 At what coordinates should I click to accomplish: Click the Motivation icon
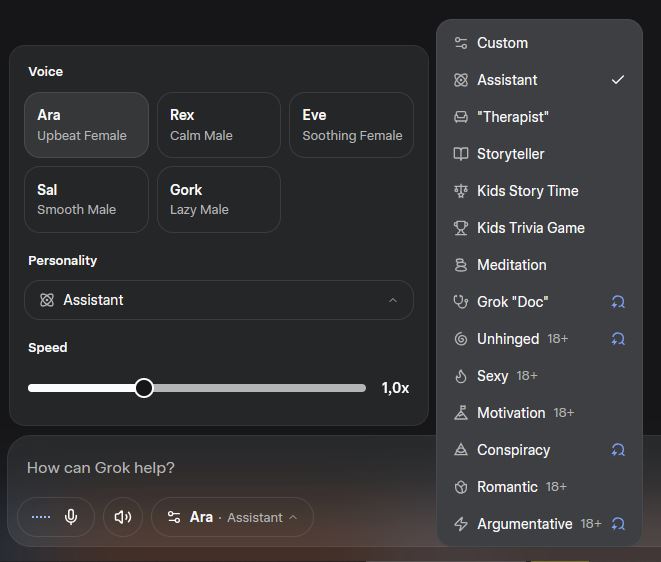click(461, 413)
